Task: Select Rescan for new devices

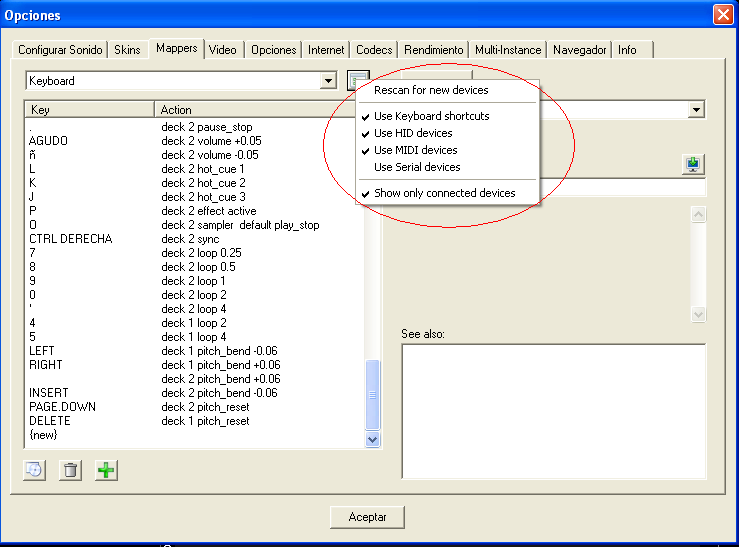Action: [x=431, y=90]
